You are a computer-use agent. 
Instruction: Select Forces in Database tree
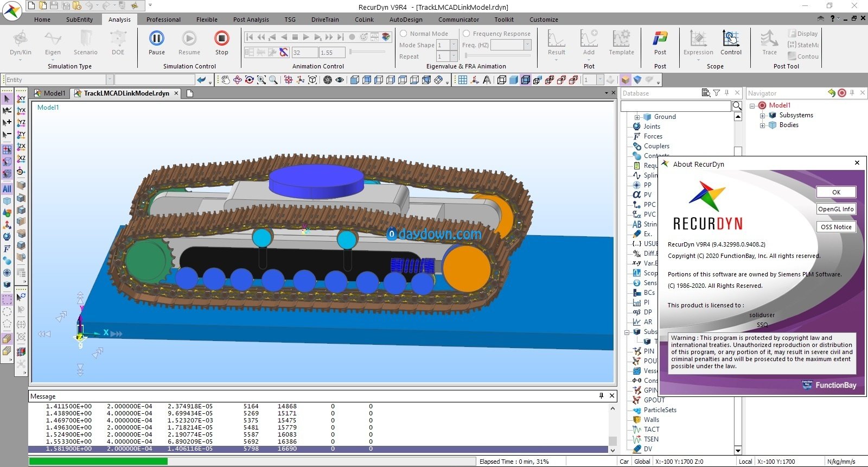[653, 136]
